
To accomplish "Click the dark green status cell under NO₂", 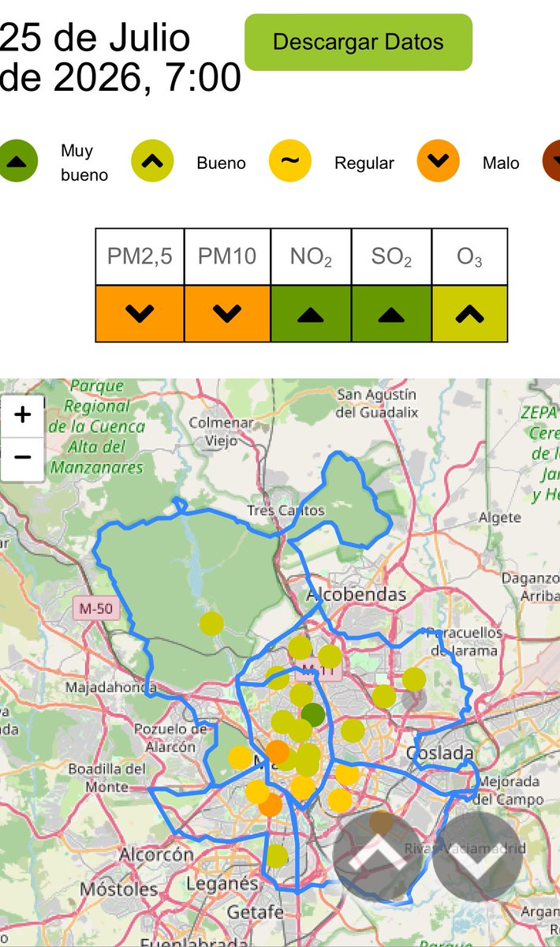I will click(x=311, y=313).
